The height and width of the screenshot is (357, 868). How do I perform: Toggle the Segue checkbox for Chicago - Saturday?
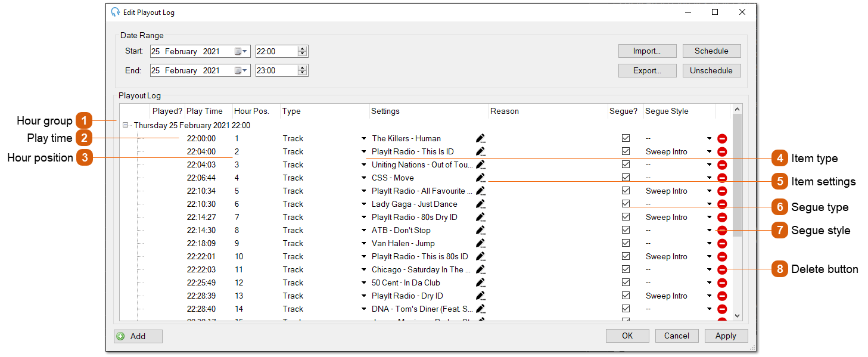pyautogui.click(x=626, y=269)
